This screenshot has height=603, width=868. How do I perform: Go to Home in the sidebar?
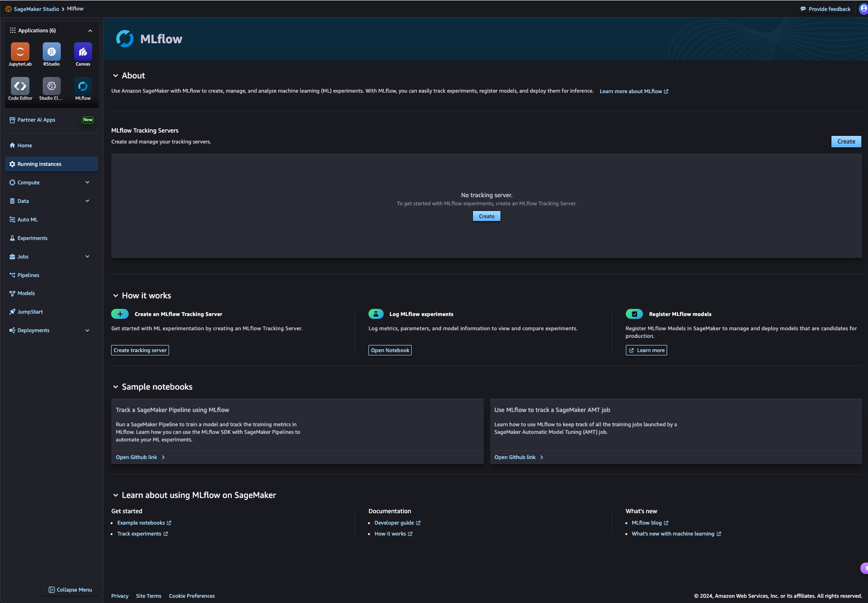51,145
